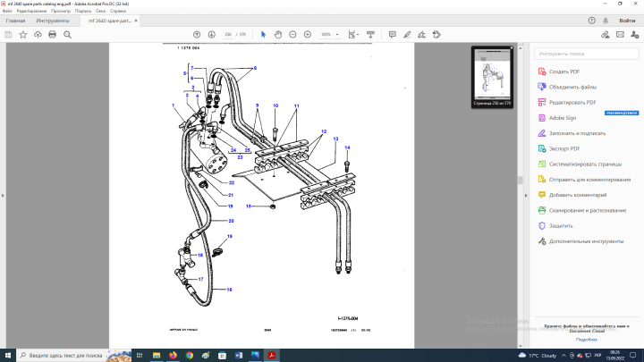Click the print icon in the toolbar
The image size is (644, 362).
52,34
